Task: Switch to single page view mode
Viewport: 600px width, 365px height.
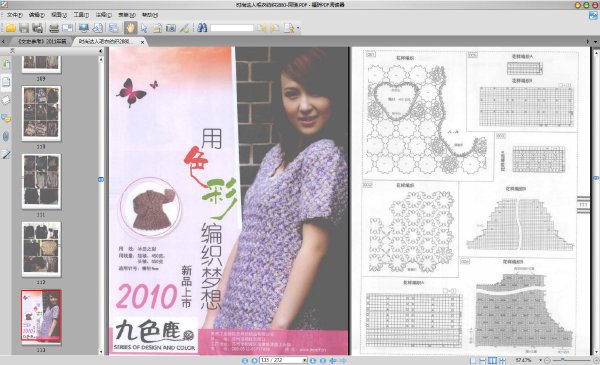Action: click(x=473, y=360)
